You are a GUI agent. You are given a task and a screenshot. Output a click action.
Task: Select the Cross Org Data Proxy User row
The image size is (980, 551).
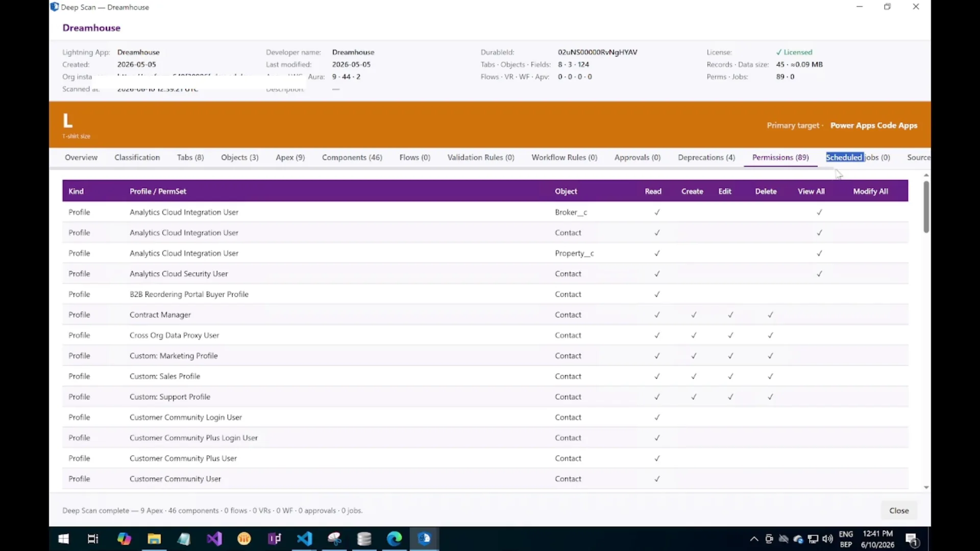[485, 335]
